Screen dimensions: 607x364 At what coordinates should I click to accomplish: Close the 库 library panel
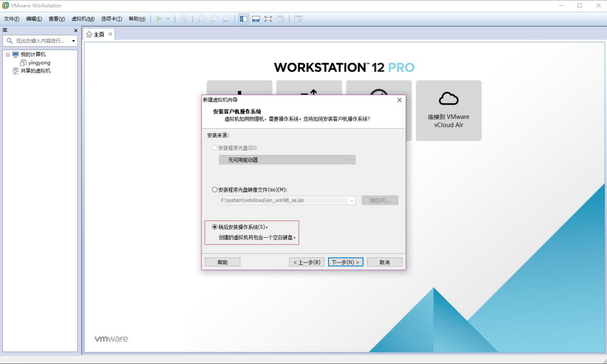[x=76, y=31]
